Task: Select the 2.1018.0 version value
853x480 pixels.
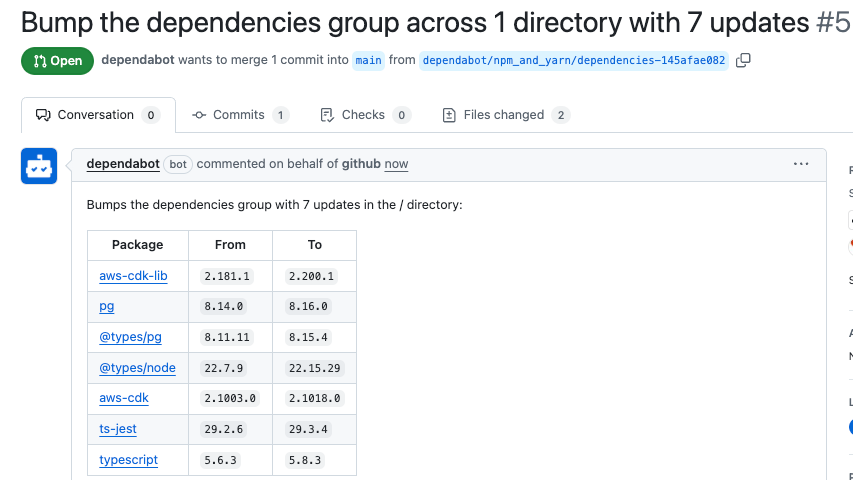Action: coord(314,398)
